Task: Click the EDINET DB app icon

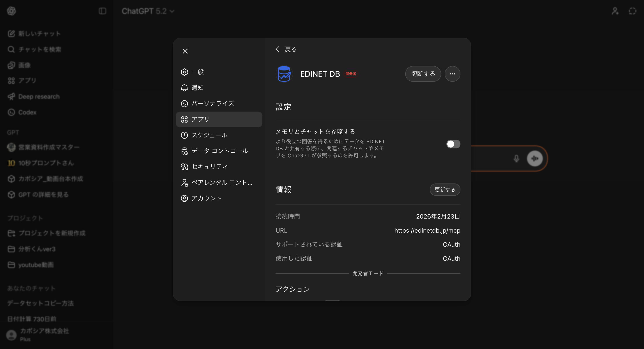Action: tap(284, 74)
